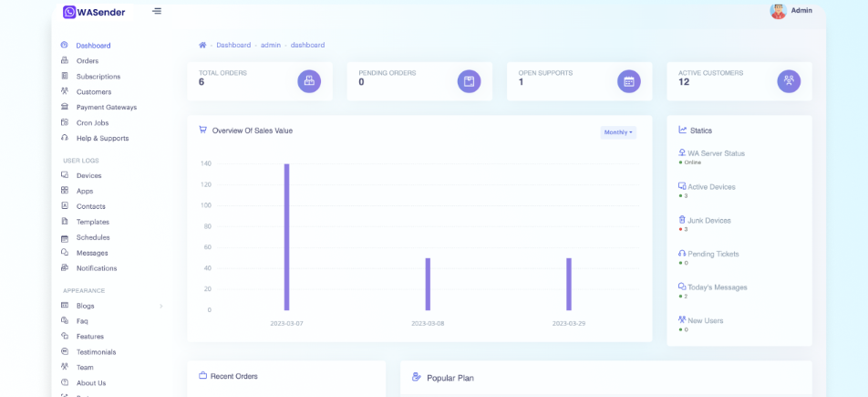Click the admin breadcrumb link
Screen dimensions: 868x397
(271, 45)
